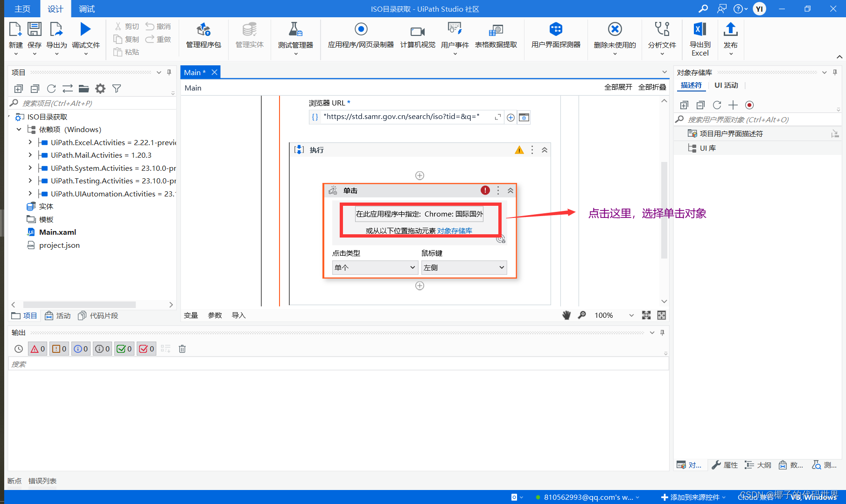Collapse 依赖项 (Windows) tree node
The height and width of the screenshot is (504, 846).
(x=19, y=129)
